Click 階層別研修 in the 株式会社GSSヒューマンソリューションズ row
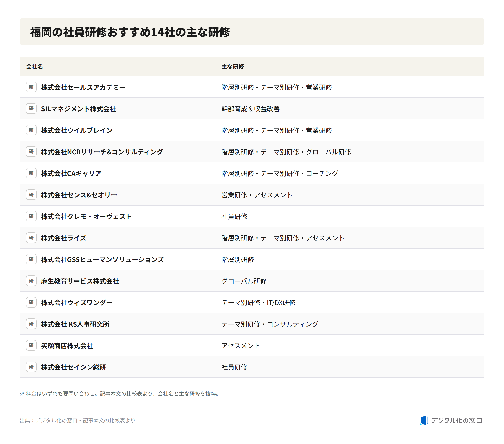504x444 pixels. tap(238, 259)
